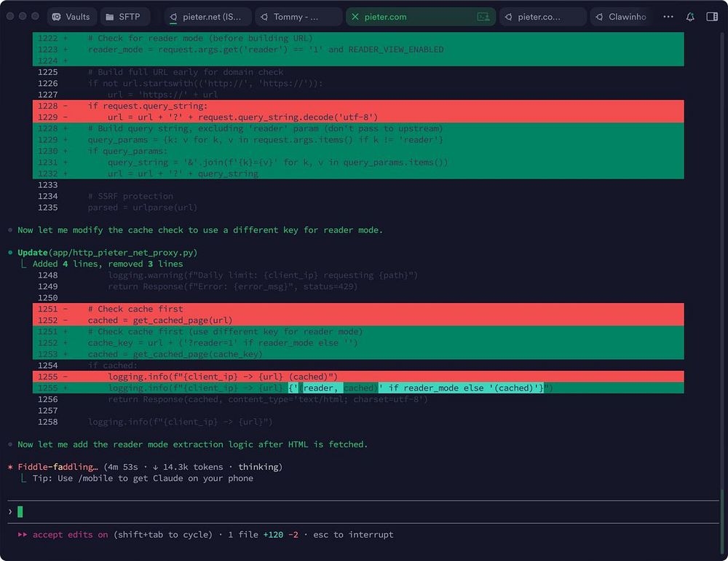Viewport: 728px width, 561px height.
Task: Click added line 'reader_mode = request.args.get'
Action: tap(358, 50)
